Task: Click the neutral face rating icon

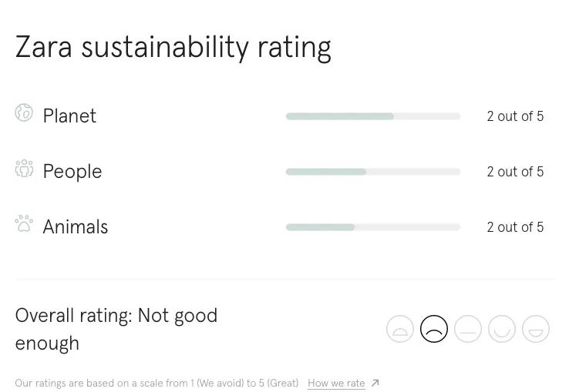Action: pyautogui.click(x=468, y=329)
